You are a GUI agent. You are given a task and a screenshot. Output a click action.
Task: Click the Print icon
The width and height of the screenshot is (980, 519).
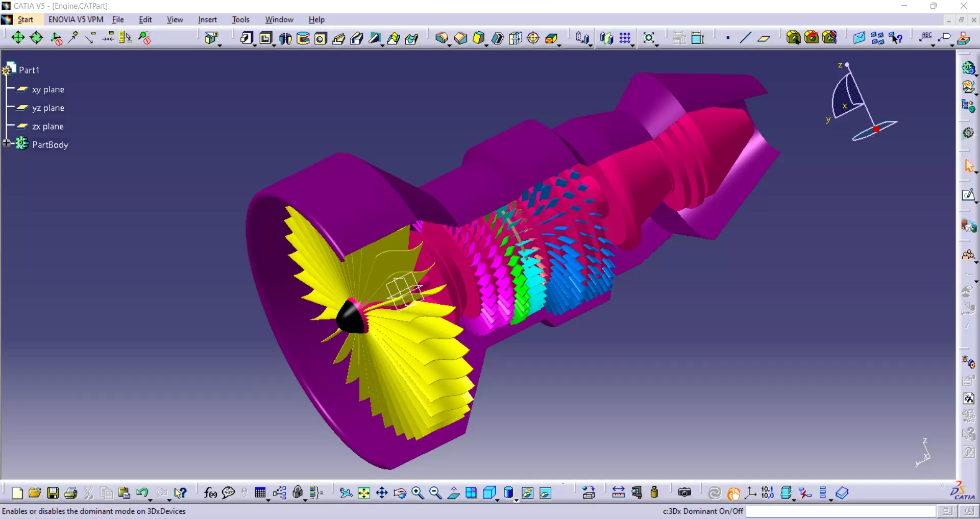click(x=70, y=492)
